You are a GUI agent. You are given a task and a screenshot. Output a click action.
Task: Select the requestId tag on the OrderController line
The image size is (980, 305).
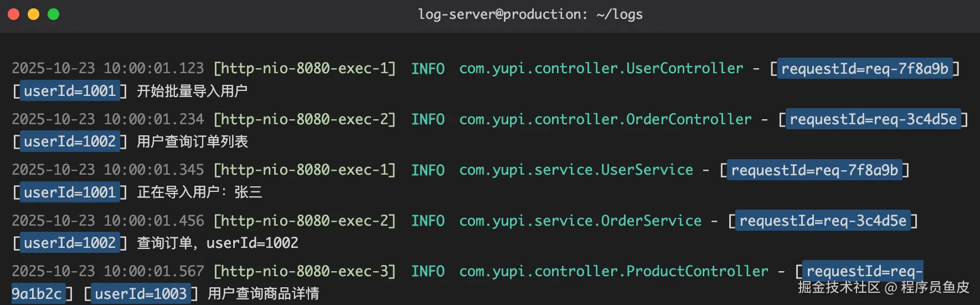pyautogui.click(x=873, y=119)
